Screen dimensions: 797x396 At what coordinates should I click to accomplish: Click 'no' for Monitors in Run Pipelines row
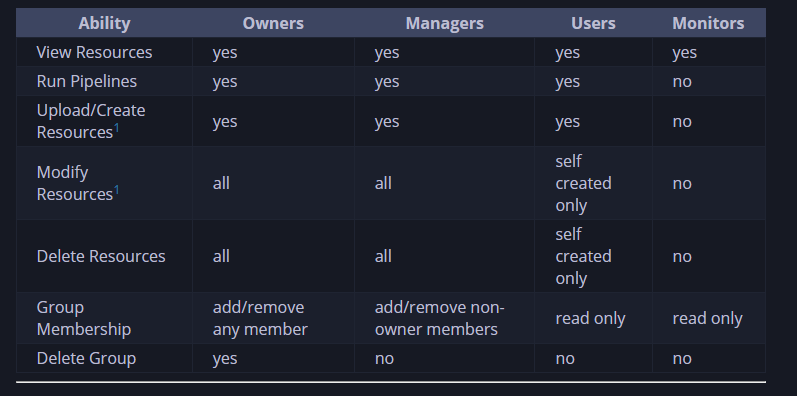(x=682, y=81)
